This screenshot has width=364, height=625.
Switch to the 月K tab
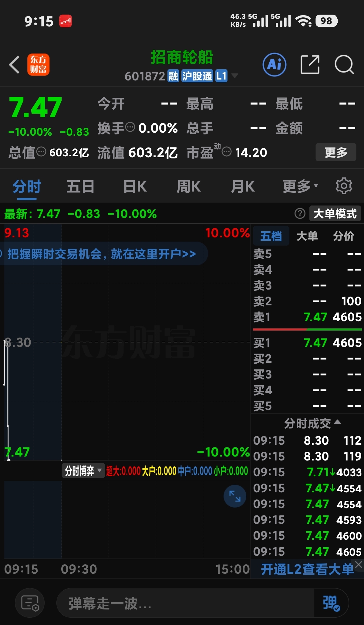tap(243, 186)
